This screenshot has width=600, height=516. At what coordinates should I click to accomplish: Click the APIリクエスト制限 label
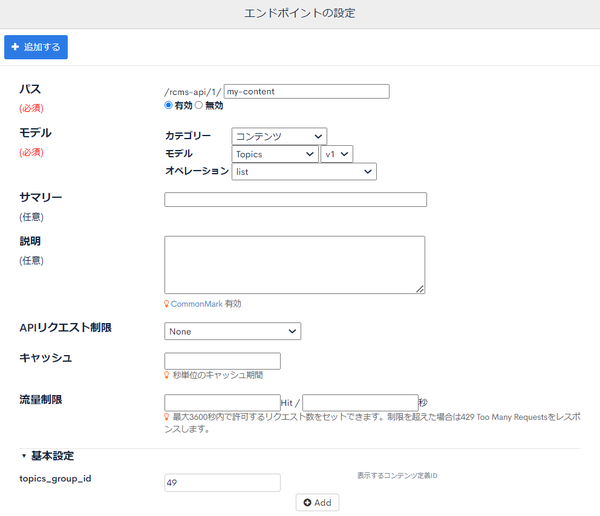65,328
